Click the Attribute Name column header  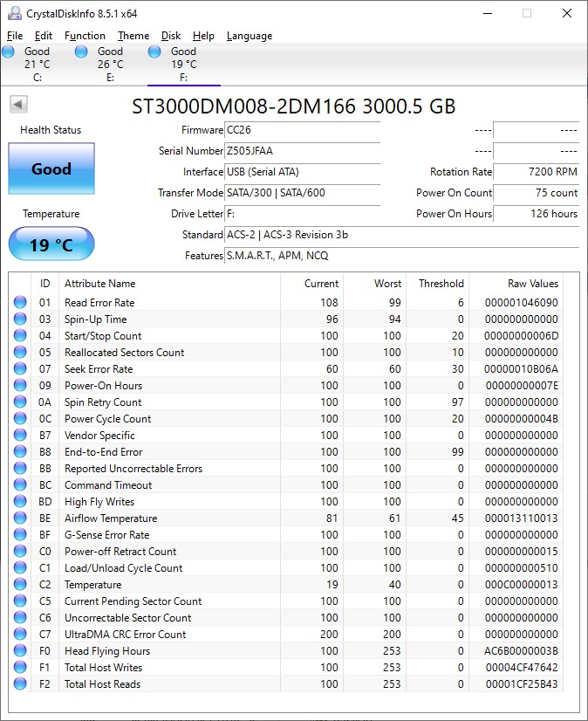[x=100, y=284]
